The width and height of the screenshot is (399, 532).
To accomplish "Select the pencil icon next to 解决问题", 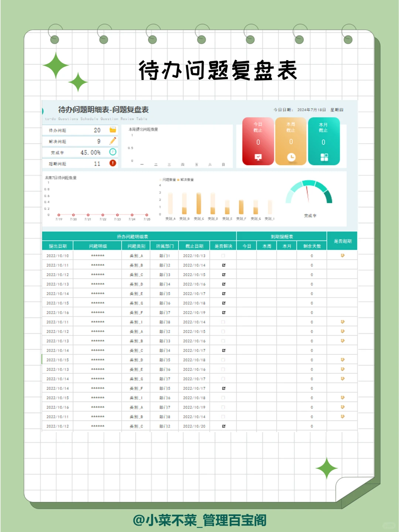I will click(x=113, y=141).
